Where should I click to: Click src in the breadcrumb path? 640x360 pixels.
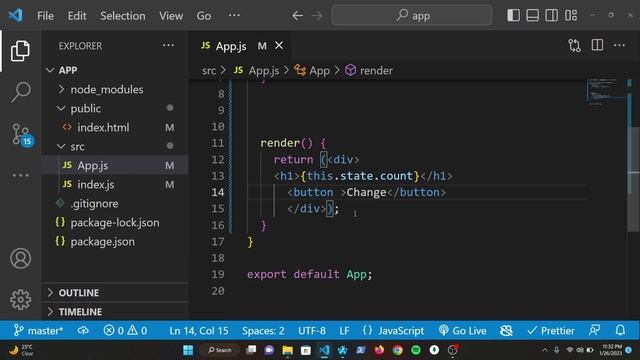(209, 71)
